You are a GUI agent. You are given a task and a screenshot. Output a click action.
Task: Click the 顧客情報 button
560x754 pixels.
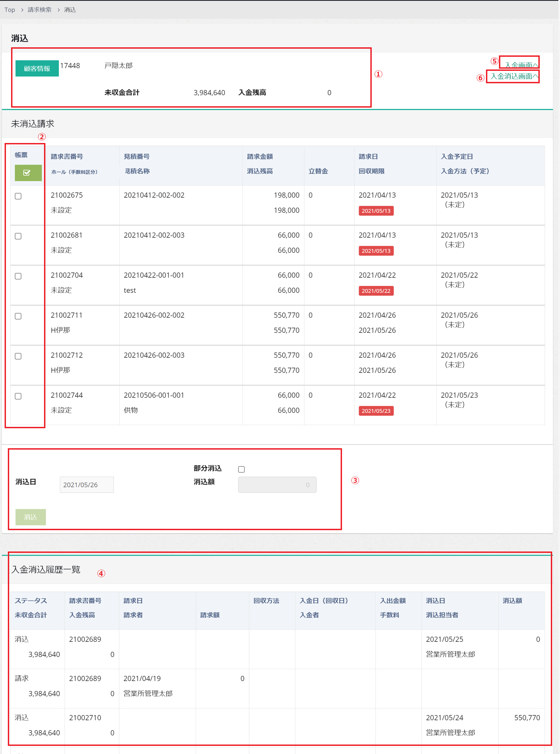37,68
